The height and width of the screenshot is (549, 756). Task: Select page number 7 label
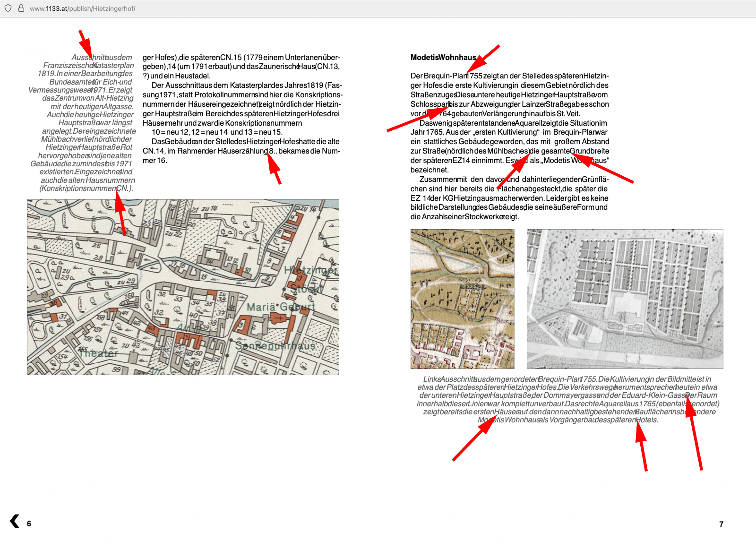721,524
